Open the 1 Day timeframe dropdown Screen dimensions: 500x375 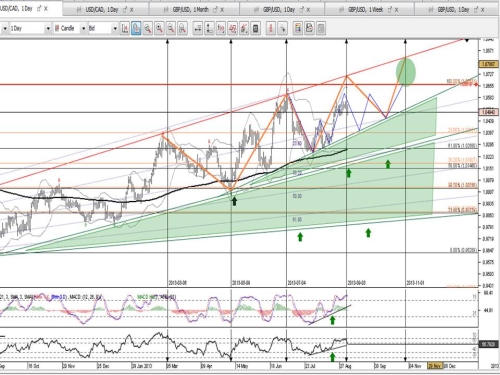30,29
